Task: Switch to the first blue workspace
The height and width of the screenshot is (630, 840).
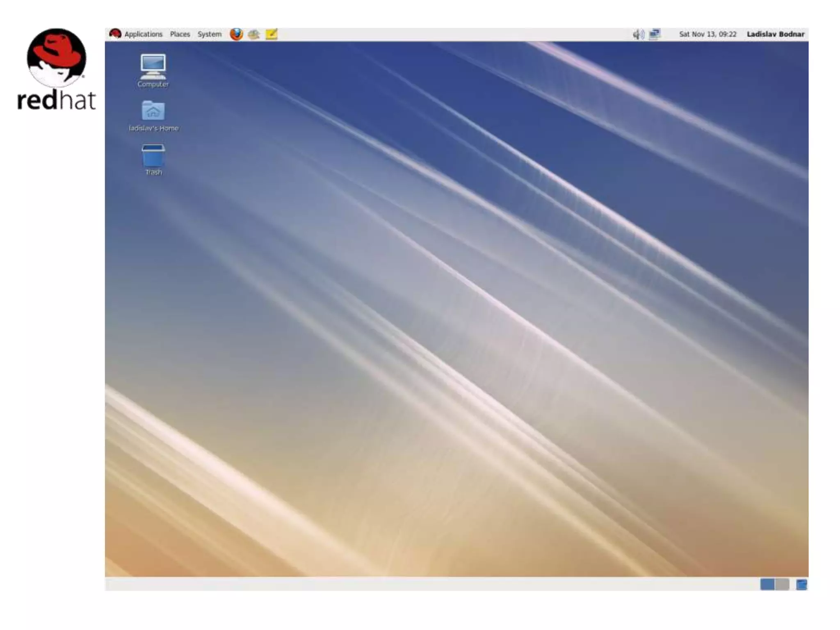Action: click(x=767, y=584)
